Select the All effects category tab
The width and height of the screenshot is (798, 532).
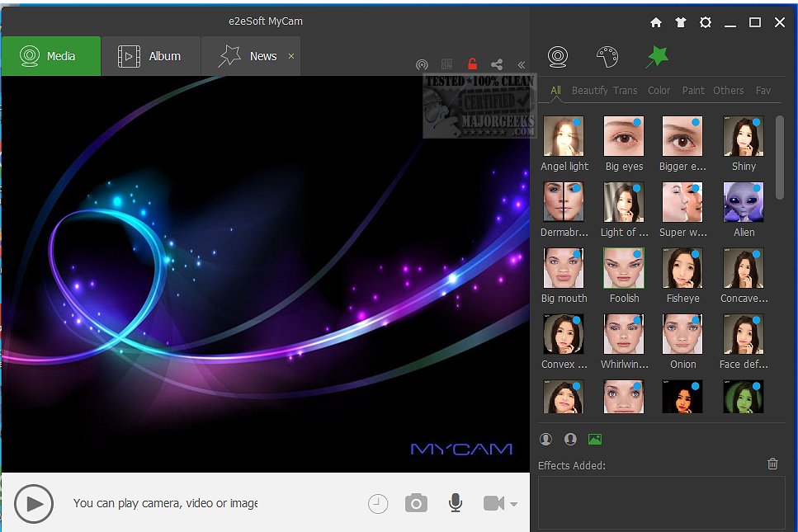click(x=555, y=91)
